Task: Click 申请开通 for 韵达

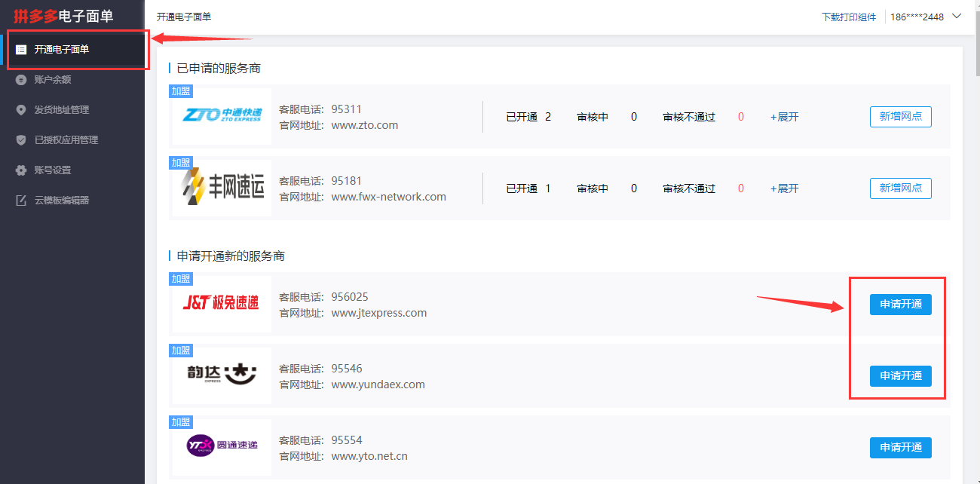Action: point(901,376)
